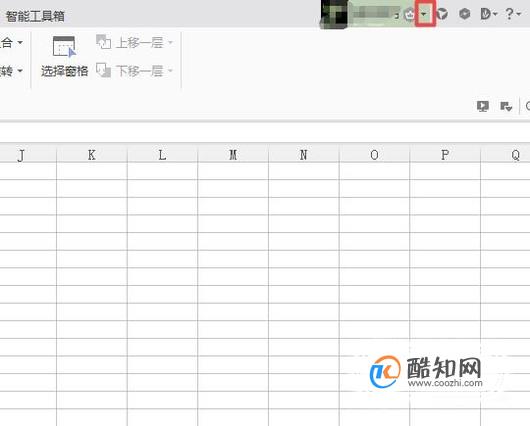Open the skin shirt icon
This screenshot has width=530, height=426.
[442, 14]
